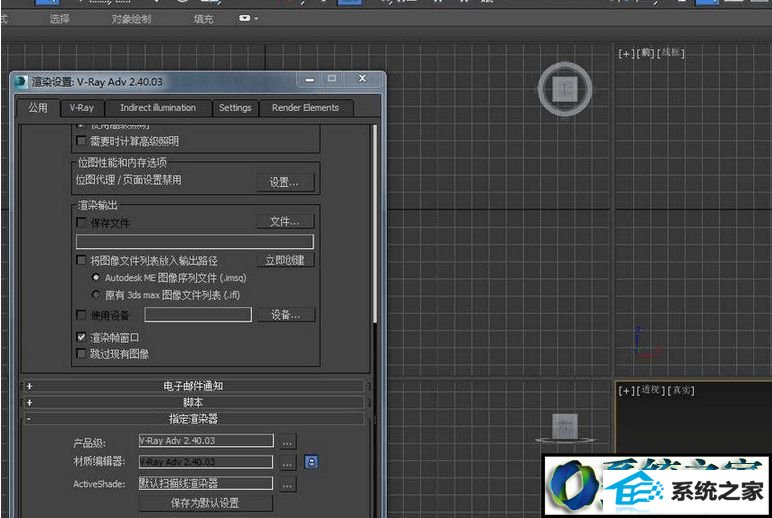
Task: Toggle the material editor lock icon
Action: click(311, 462)
